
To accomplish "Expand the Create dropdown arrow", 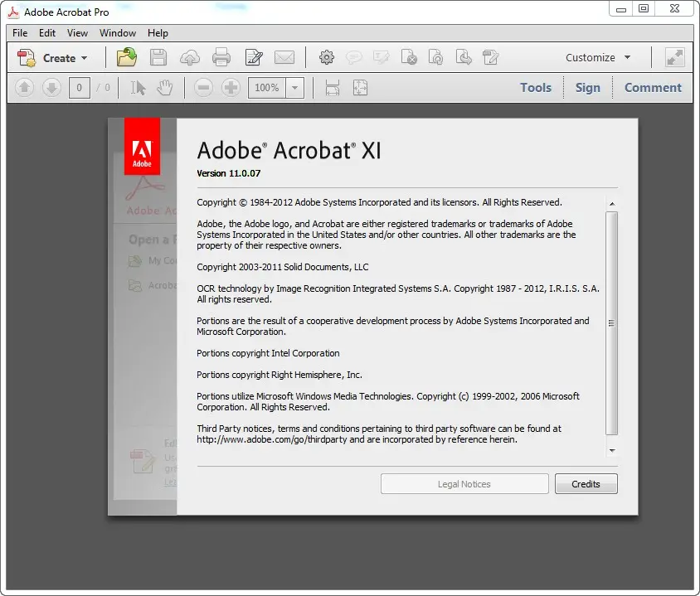I will click(x=85, y=58).
